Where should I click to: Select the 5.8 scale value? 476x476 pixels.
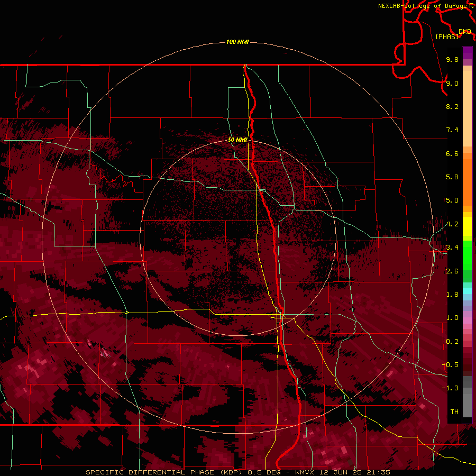click(x=452, y=177)
